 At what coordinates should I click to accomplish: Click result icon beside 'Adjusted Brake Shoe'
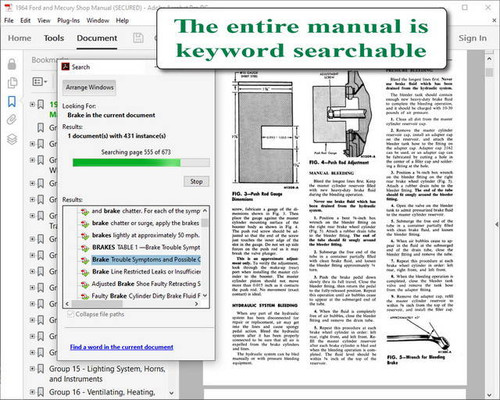coord(85,284)
